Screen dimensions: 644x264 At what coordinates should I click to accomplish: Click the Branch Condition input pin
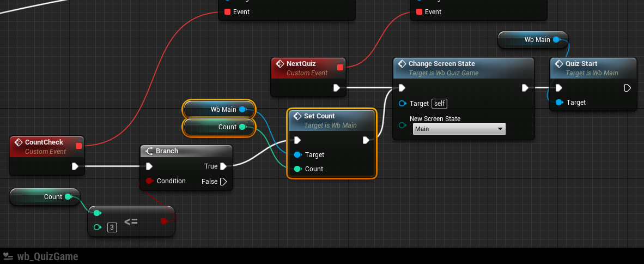[149, 181]
